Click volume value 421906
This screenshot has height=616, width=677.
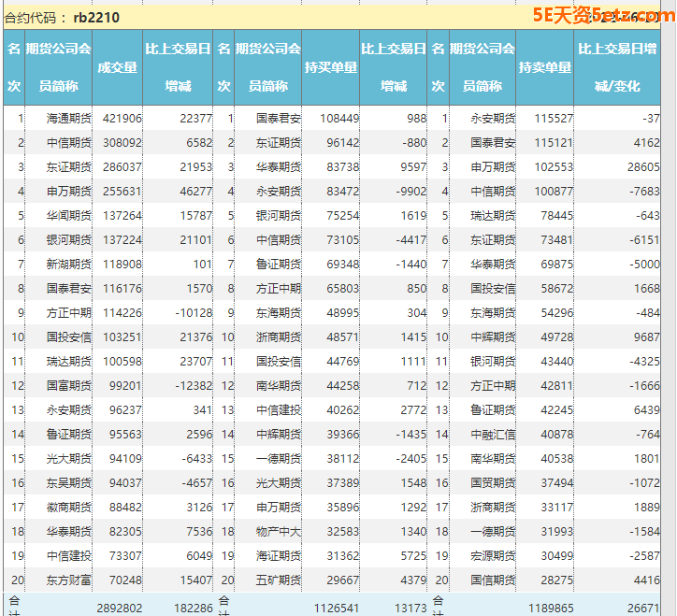pos(122,119)
